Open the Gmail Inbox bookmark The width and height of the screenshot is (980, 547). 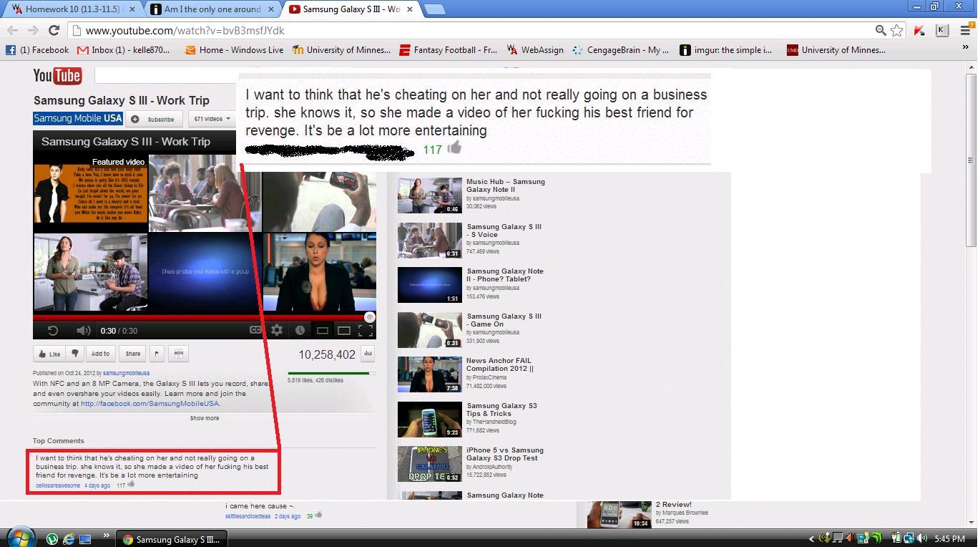point(124,50)
